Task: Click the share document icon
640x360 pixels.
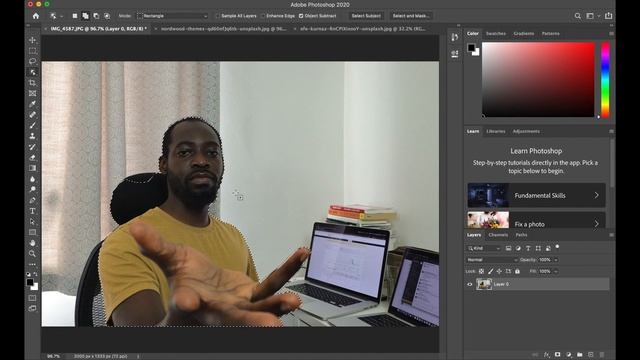Action: [609, 16]
